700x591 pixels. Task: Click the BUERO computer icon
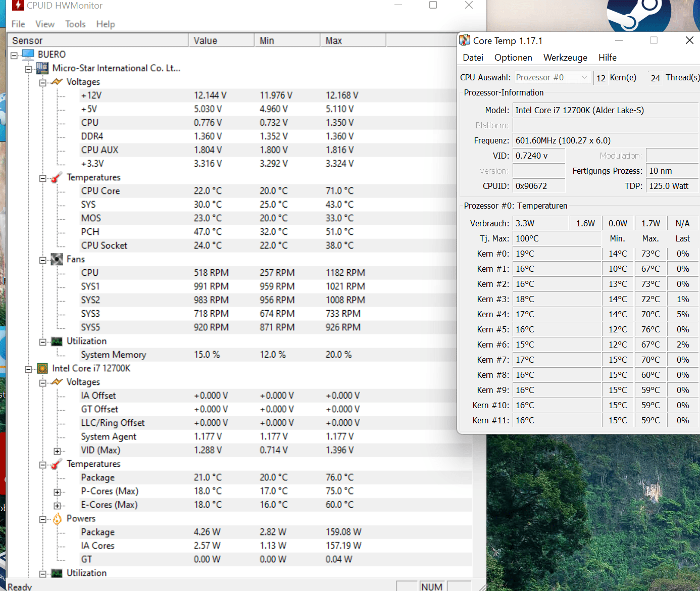(x=28, y=55)
